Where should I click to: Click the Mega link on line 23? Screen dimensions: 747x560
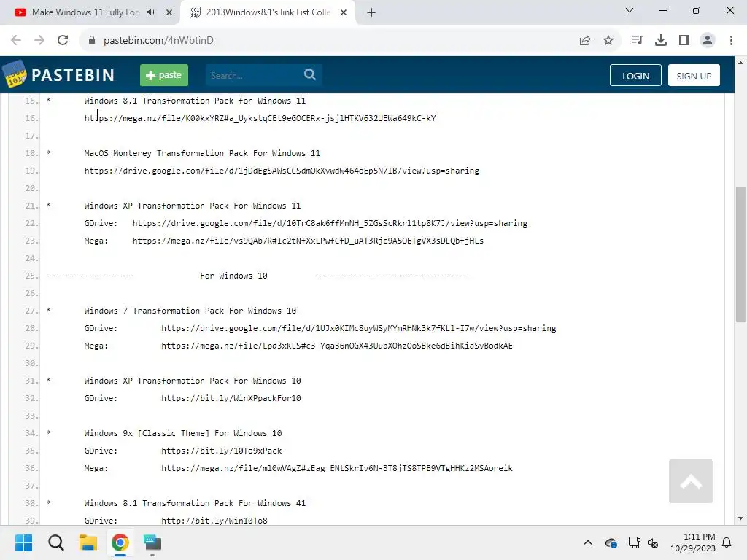pyautogui.click(x=308, y=241)
